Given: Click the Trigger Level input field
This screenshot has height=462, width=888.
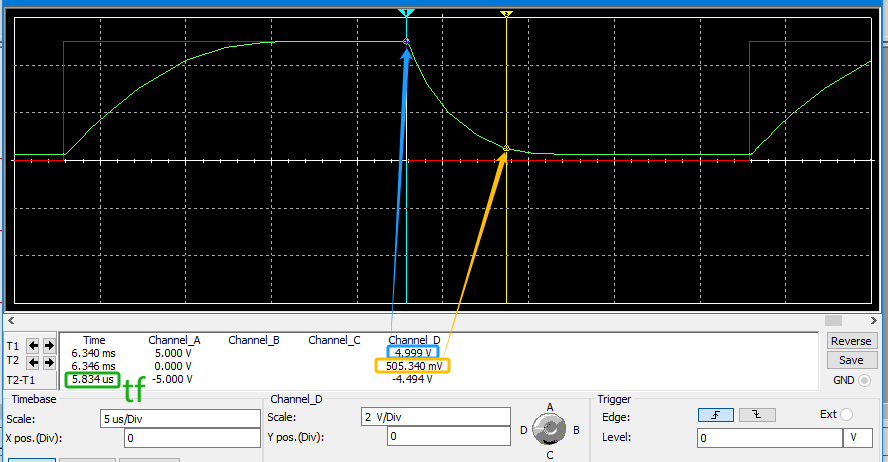Looking at the screenshot, I should [x=770, y=438].
